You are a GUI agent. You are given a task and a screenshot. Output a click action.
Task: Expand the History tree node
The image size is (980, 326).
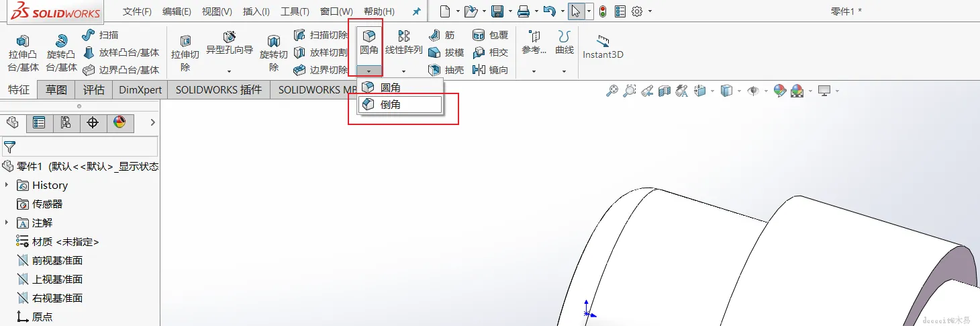(x=7, y=185)
